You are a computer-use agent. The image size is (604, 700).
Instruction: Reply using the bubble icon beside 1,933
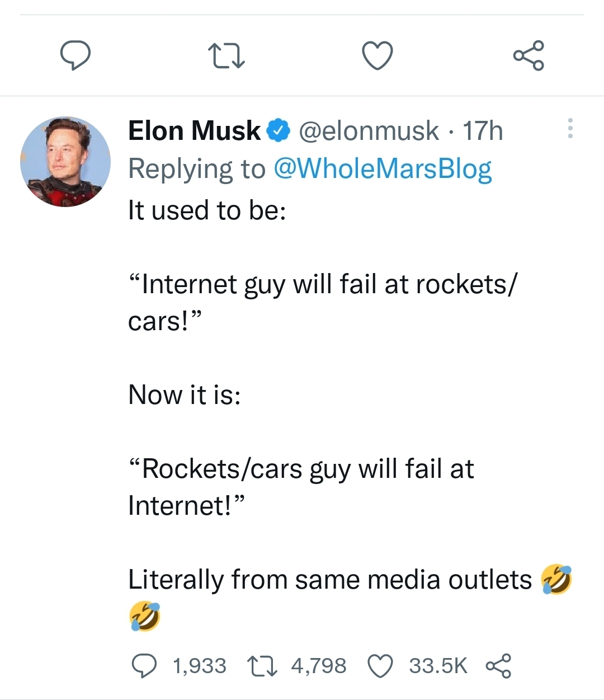(x=145, y=666)
